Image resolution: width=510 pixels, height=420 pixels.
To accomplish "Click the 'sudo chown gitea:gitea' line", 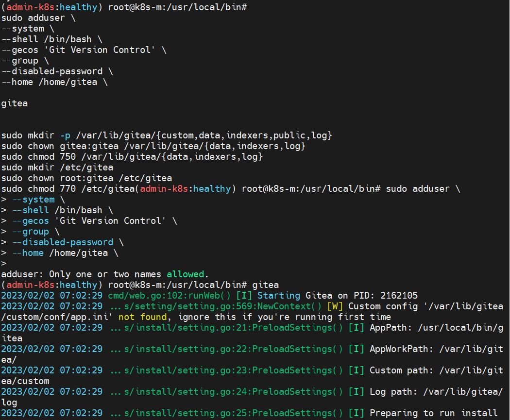I will 153,146.
